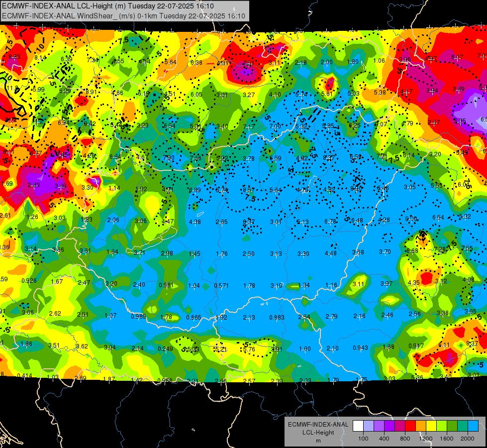Click the wind shear value 7.28
The height and width of the screenshot is (448, 487).
(440, 249)
